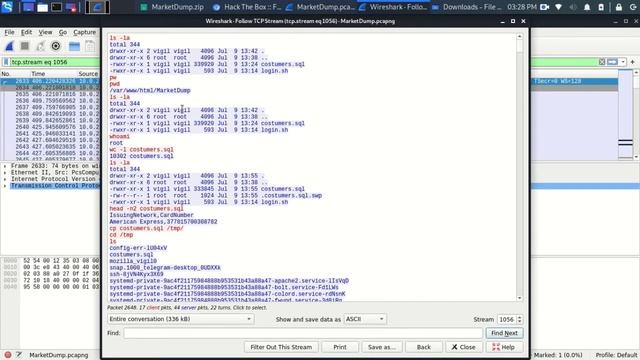Screen dimensions: 640x360
Task: Click the Wireshark shark fin start capture icon
Action: tap(9, 46)
